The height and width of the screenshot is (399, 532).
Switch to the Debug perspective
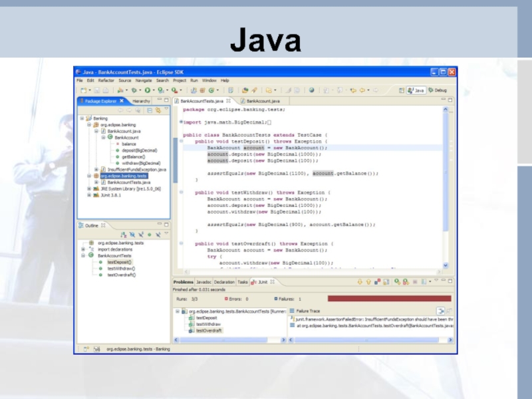pyautogui.click(x=440, y=90)
